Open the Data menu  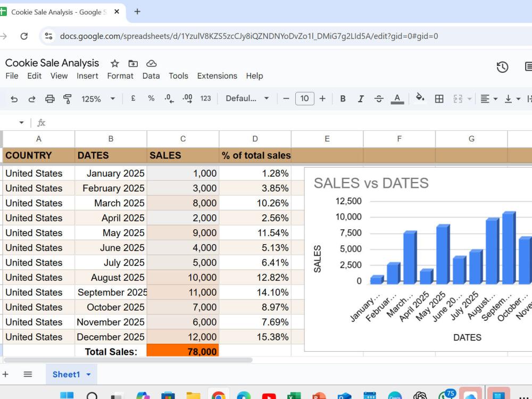[151, 76]
